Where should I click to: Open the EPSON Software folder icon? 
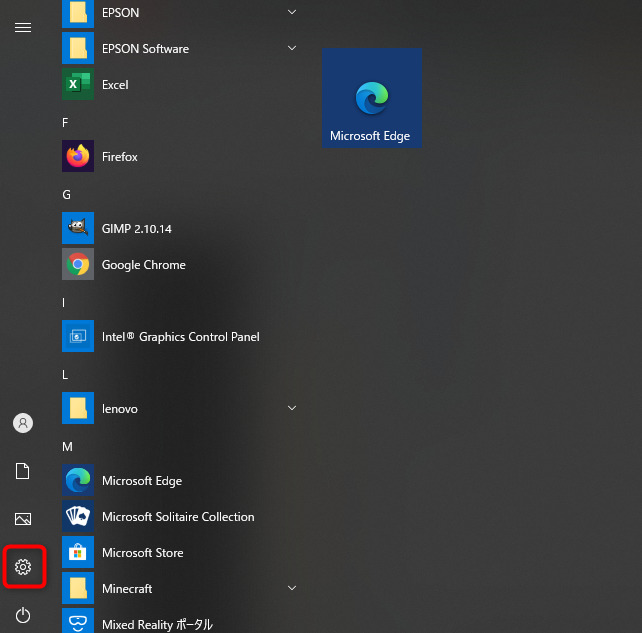point(78,48)
